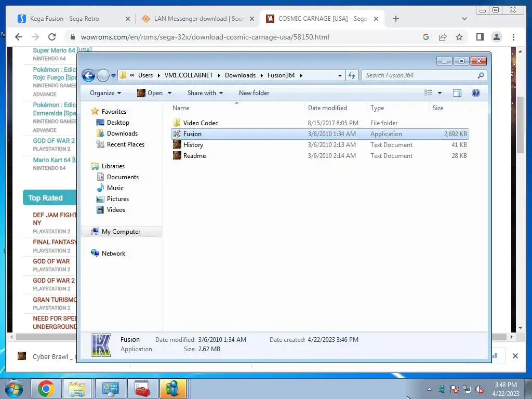Reload the wowroms page
This screenshot has height=399, width=532.
tap(51, 37)
